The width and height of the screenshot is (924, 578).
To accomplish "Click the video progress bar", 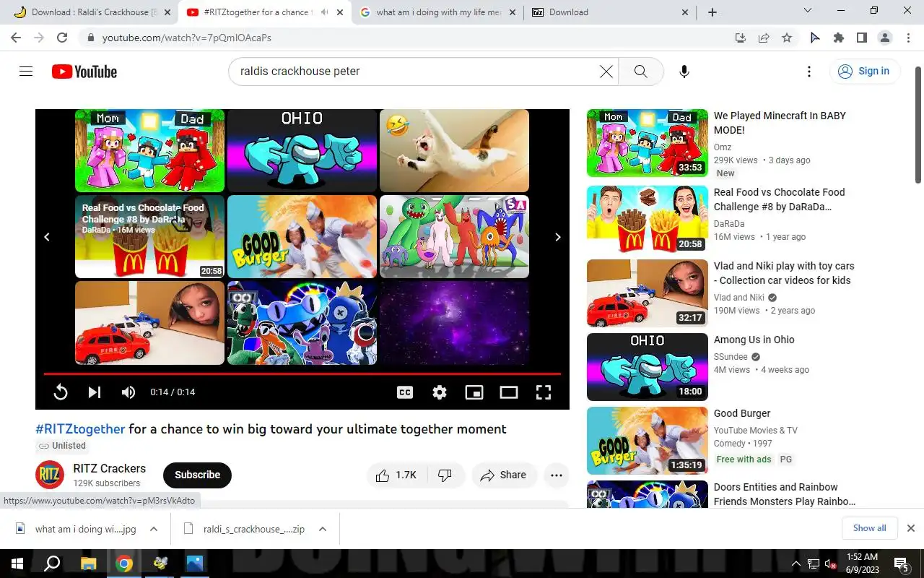I will (302, 374).
